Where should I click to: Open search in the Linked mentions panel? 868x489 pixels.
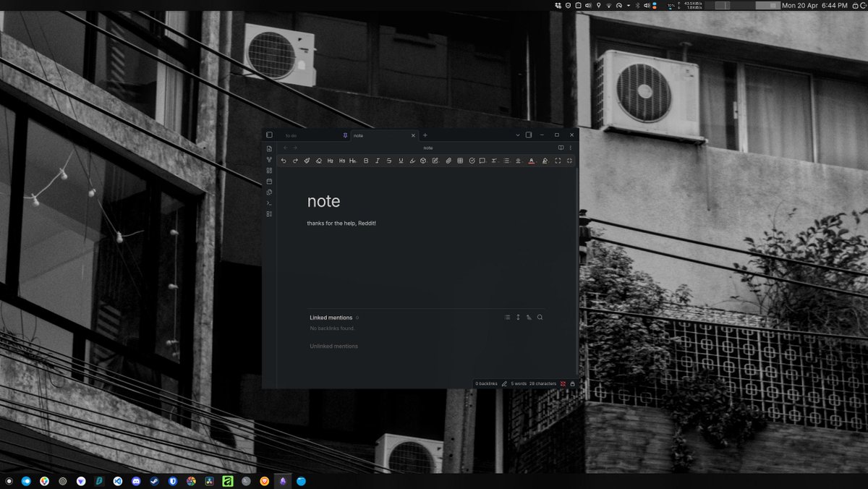[540, 317]
